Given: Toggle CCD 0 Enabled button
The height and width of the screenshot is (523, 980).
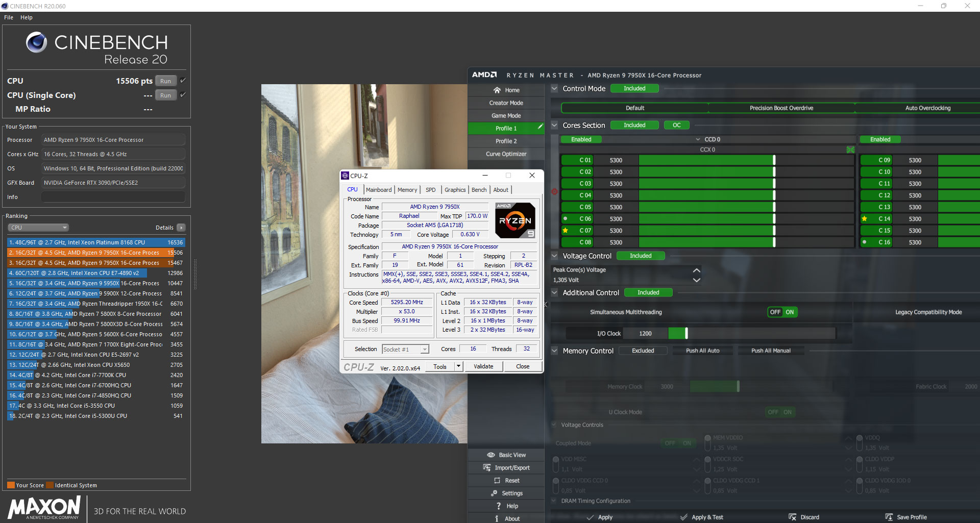Looking at the screenshot, I should [x=581, y=139].
